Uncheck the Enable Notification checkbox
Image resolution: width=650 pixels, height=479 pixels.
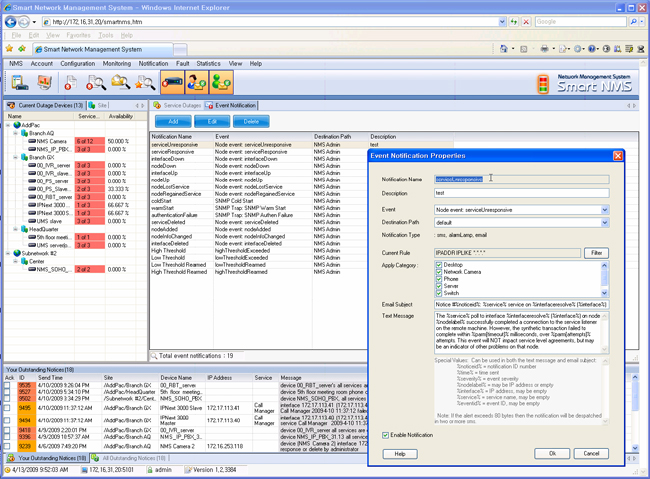tap(386, 435)
